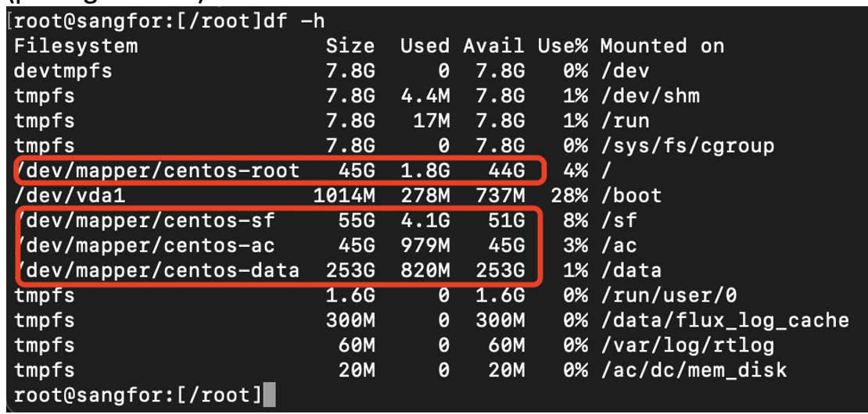
Task: Click the "Avail" column header
Action: [493, 46]
